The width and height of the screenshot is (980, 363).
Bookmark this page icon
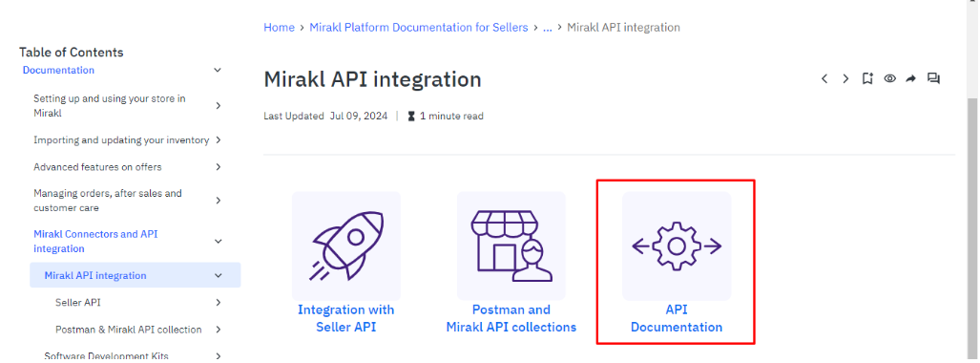(x=866, y=79)
